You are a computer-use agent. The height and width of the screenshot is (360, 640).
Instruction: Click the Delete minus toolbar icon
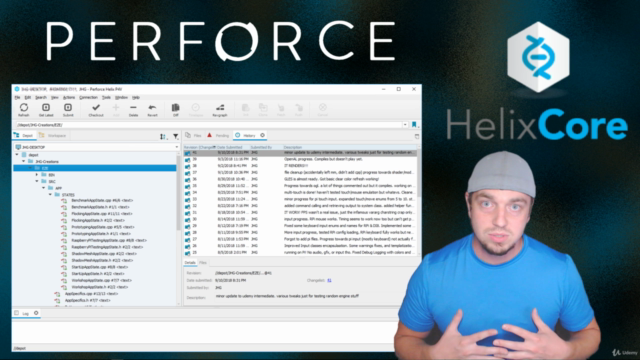(x=133, y=107)
